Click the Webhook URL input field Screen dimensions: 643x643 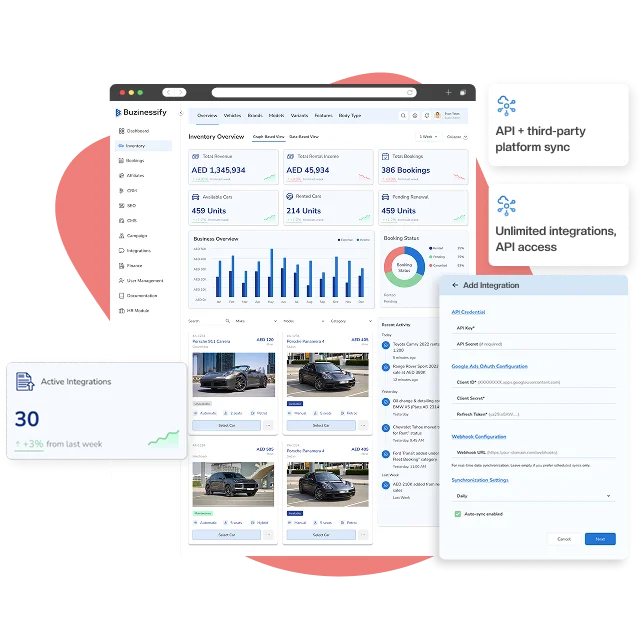click(532, 453)
